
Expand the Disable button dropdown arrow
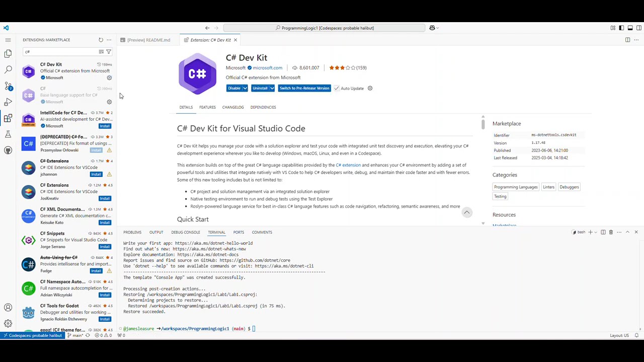tap(245, 88)
